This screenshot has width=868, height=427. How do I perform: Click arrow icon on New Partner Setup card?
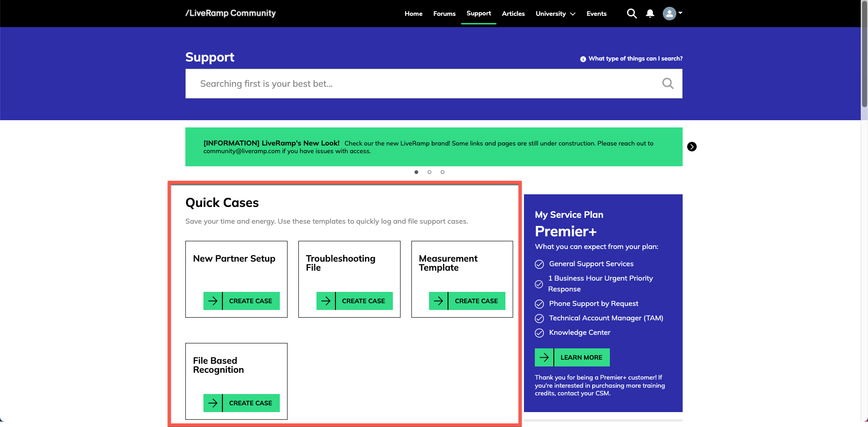tap(213, 301)
